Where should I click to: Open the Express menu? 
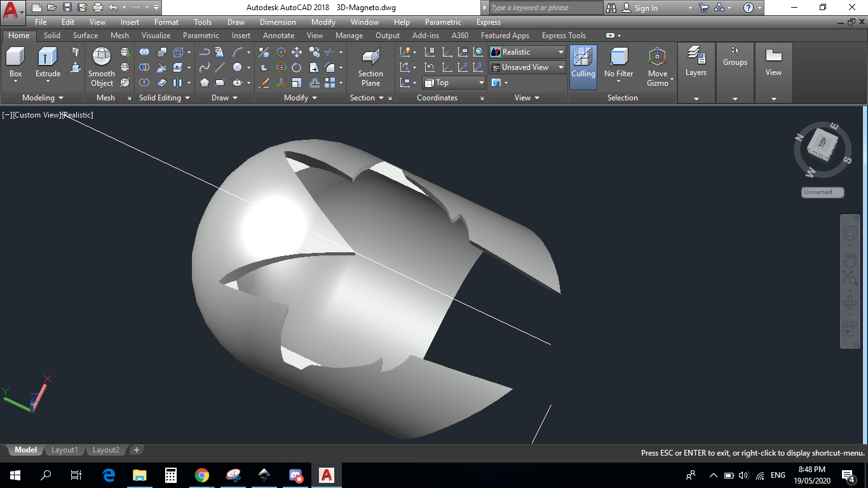tap(489, 22)
